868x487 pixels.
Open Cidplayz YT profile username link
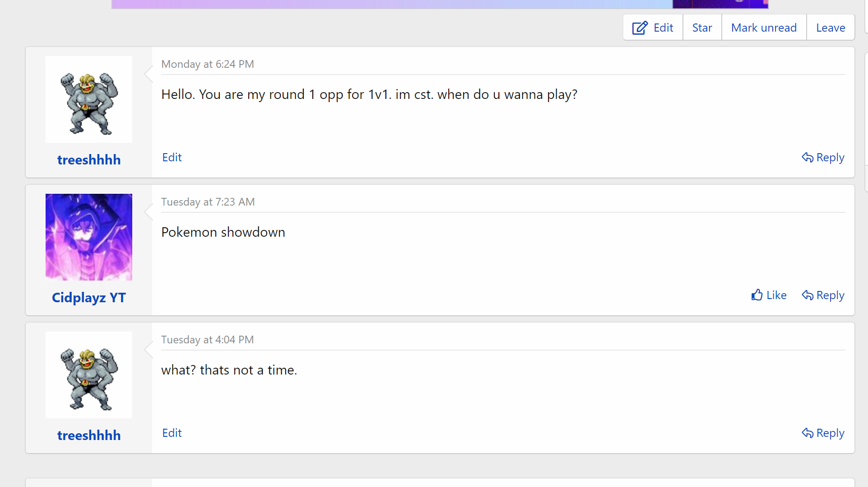click(89, 298)
